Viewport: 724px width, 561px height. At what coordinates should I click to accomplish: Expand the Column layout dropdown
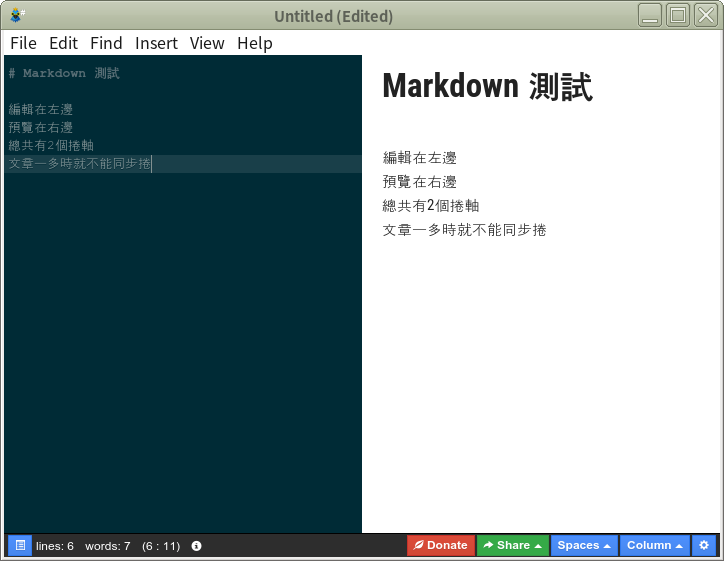pos(655,545)
